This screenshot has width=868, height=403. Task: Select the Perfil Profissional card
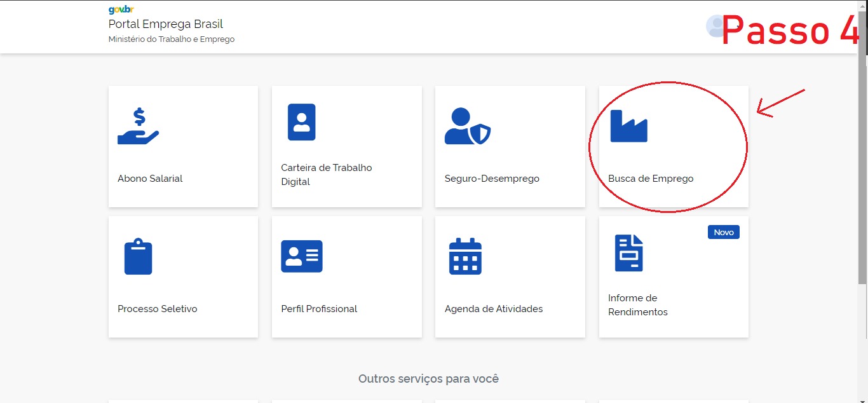[346, 277]
